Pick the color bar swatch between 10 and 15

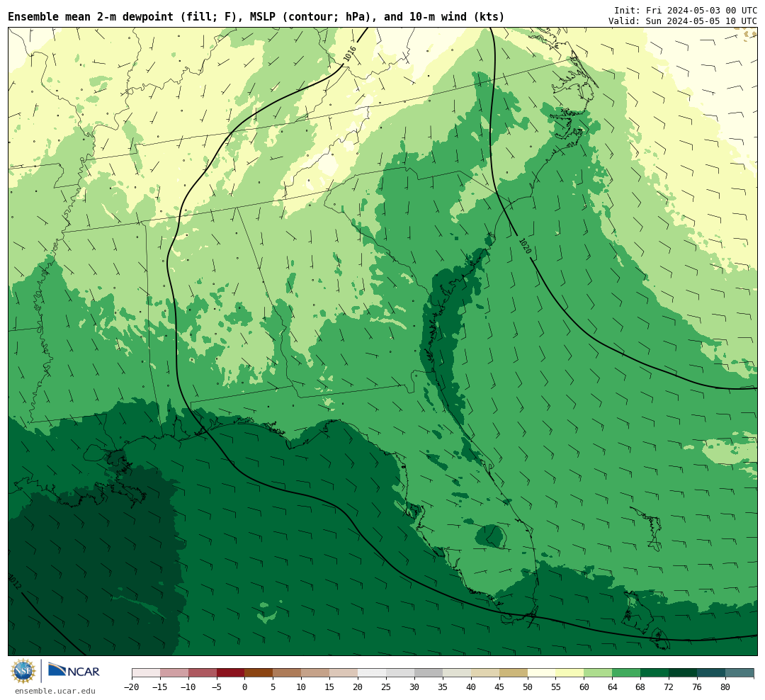(x=316, y=673)
